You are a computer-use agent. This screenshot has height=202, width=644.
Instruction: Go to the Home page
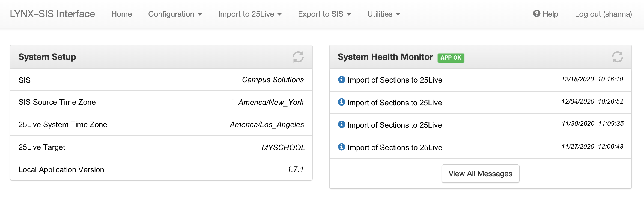pos(121,14)
